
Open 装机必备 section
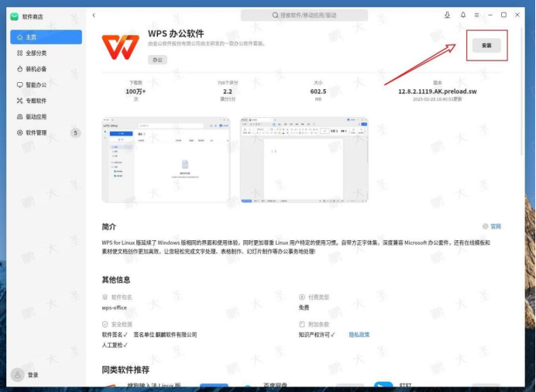tap(46, 69)
